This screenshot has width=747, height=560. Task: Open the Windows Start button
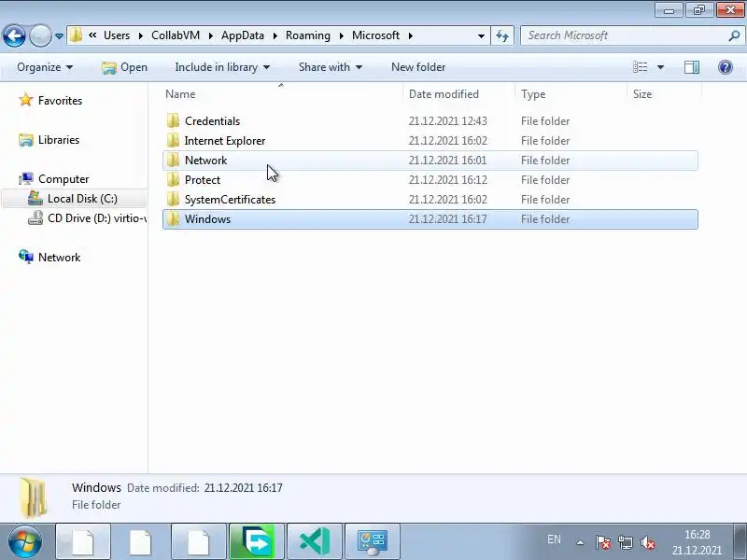click(x=24, y=542)
